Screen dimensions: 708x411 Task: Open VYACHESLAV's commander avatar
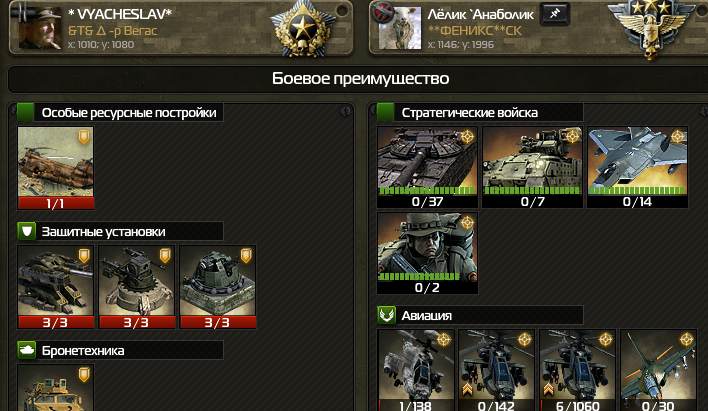(x=40, y=28)
